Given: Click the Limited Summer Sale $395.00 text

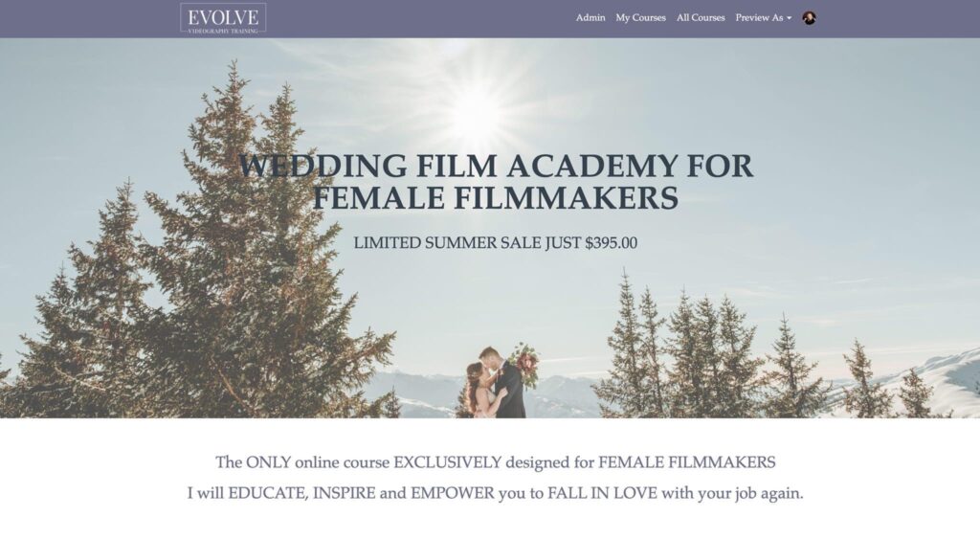Looking at the screenshot, I should click(496, 243).
